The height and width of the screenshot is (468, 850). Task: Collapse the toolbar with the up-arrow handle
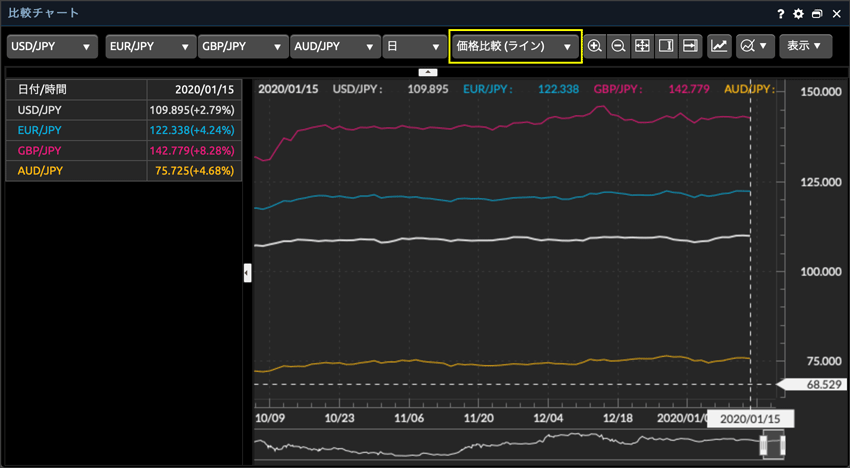[427, 72]
